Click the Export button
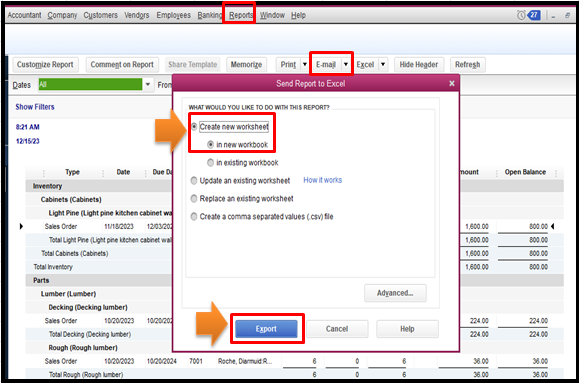The height and width of the screenshot is (383, 579). tap(266, 329)
